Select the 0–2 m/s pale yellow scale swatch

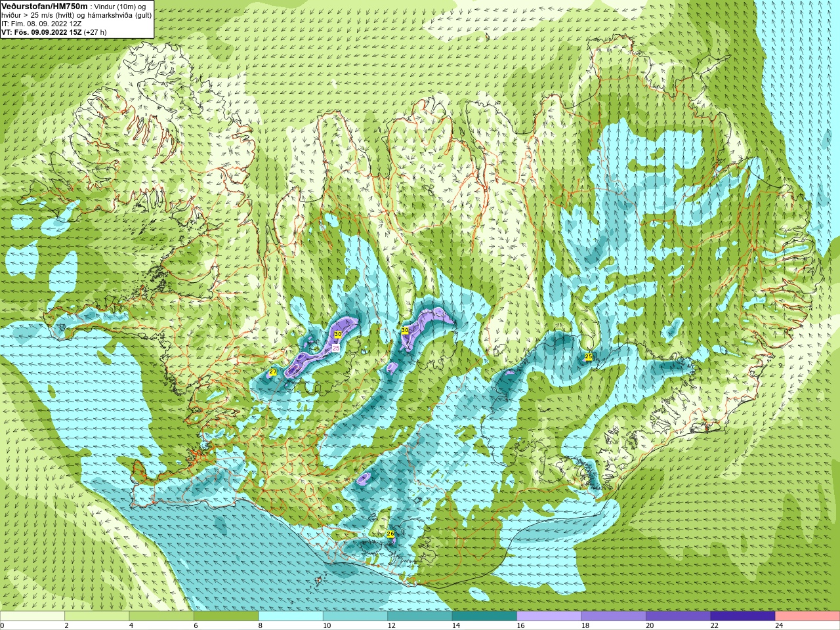32,616
